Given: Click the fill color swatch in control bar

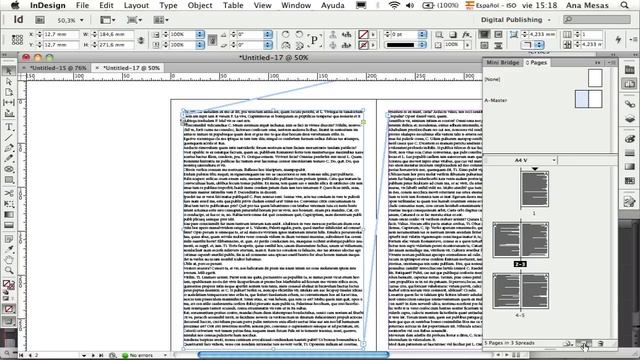Looking at the screenshot, I should [x=363, y=34].
